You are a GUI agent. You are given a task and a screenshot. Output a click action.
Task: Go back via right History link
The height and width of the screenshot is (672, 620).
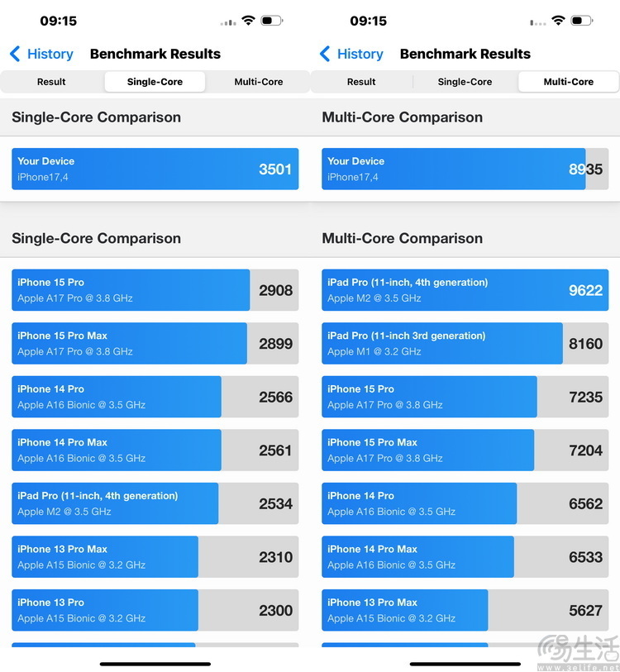tap(360, 54)
